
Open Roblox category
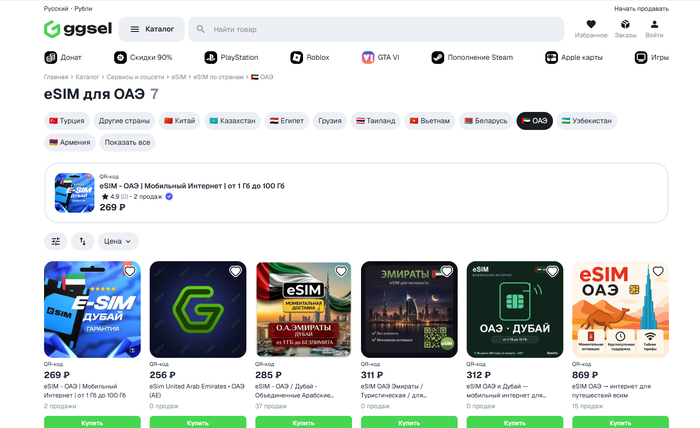coord(310,57)
